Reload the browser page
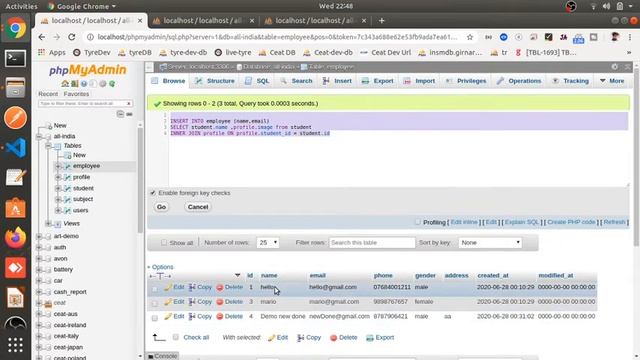This screenshot has width=640, height=360. pyautogui.click(x=72, y=37)
